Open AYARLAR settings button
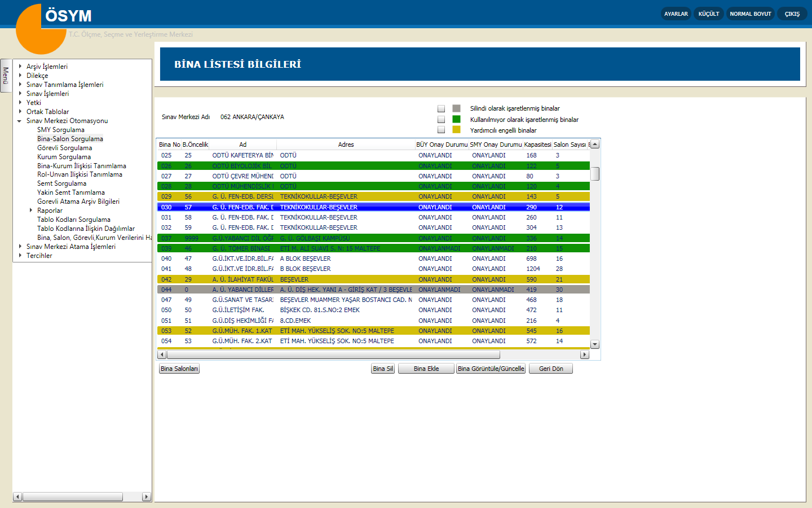Viewport: 812px width, 508px height. click(676, 14)
